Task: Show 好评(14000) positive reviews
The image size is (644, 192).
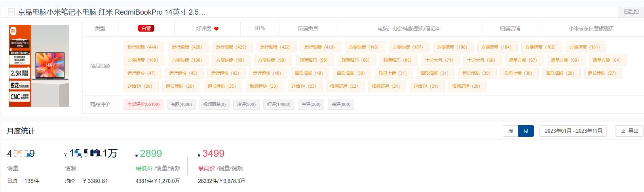Action: point(279,105)
